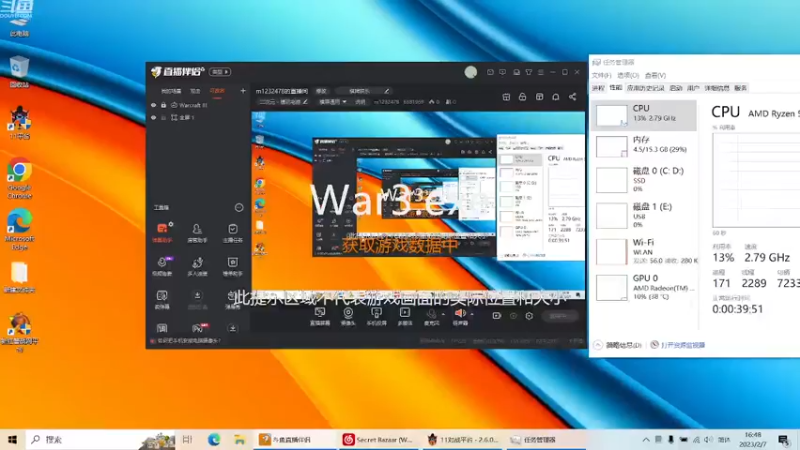Screen dimensions: 800x450
Task: Click the first box icon above preview
Action: 506,97
